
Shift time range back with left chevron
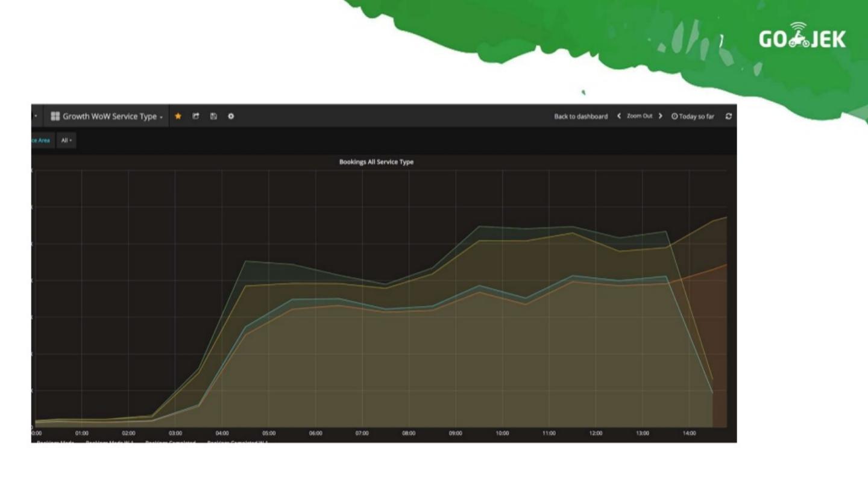point(619,116)
